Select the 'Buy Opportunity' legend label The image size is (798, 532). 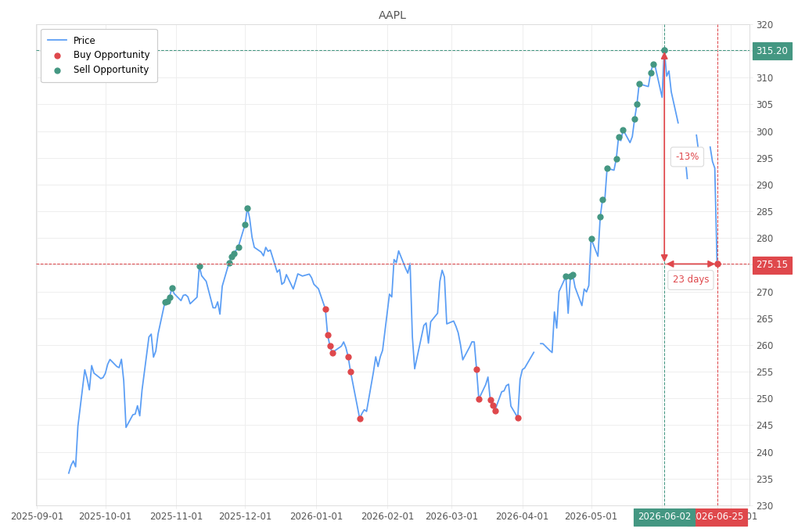pyautogui.click(x=111, y=55)
